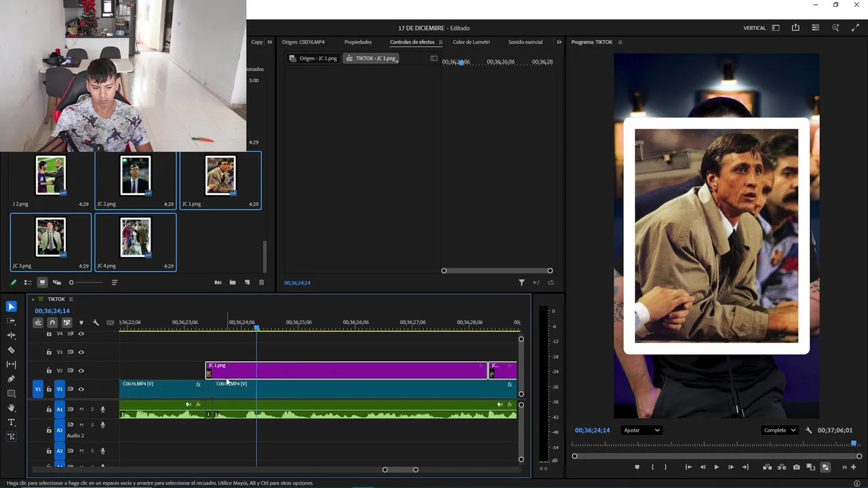This screenshot has width=868, height=488.
Task: Hide track V3 with eye icon
Action: click(81, 352)
